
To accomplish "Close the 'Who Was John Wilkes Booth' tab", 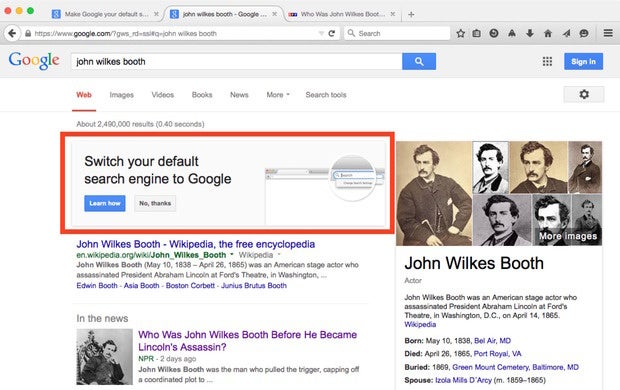I will (393, 14).
